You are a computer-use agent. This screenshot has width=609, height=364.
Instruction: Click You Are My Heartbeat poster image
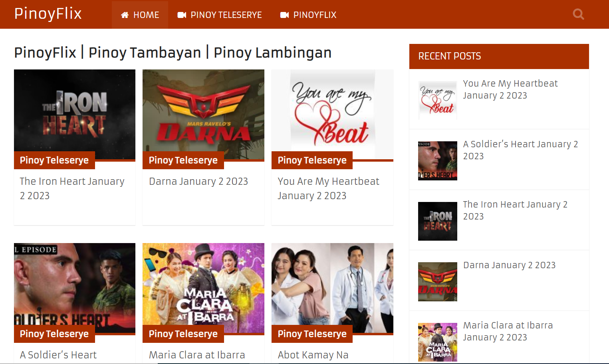pyautogui.click(x=332, y=112)
